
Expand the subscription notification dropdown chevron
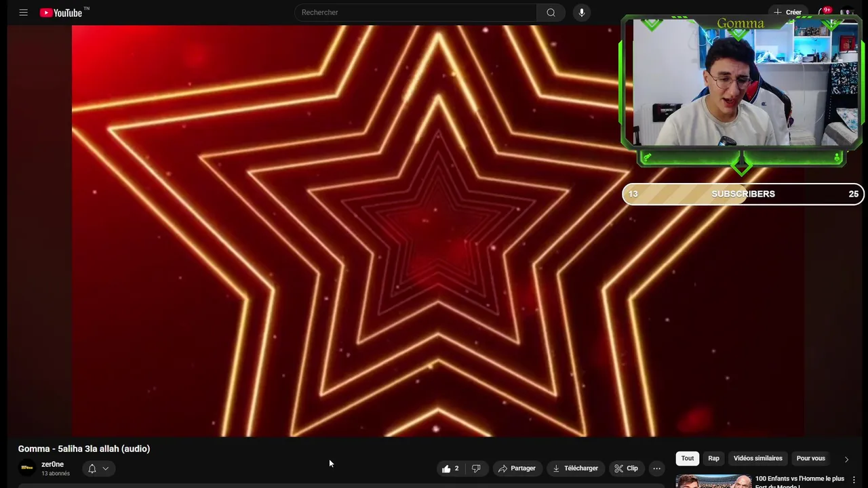coord(105,468)
